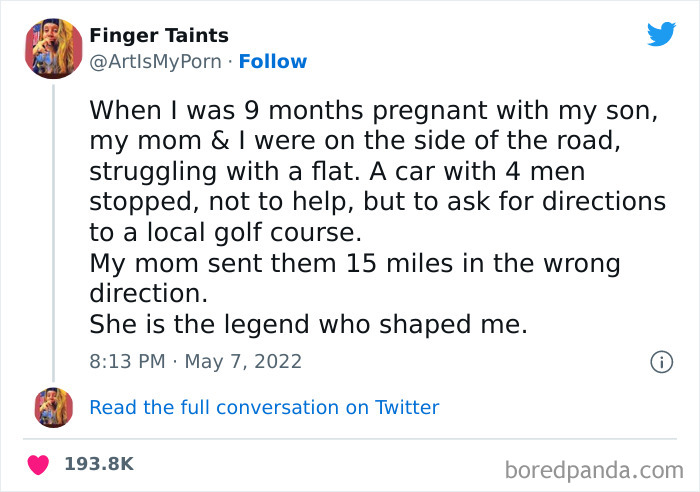Click the boredpanda.com watermark
This screenshot has height=492, width=700.
[593, 468]
